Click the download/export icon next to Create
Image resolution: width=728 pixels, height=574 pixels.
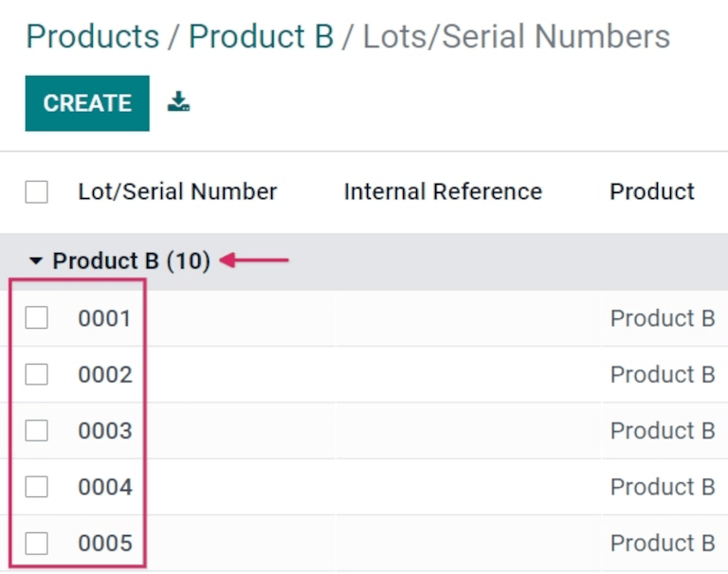[x=178, y=102]
